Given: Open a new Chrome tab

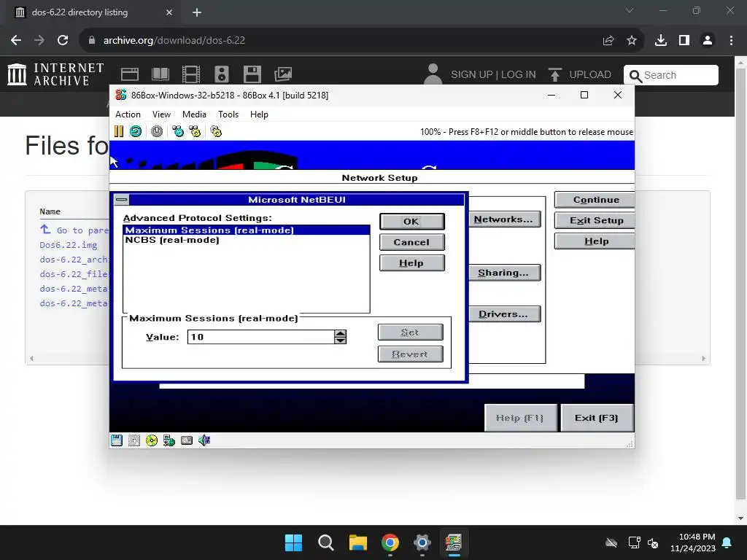Looking at the screenshot, I should click(x=197, y=12).
